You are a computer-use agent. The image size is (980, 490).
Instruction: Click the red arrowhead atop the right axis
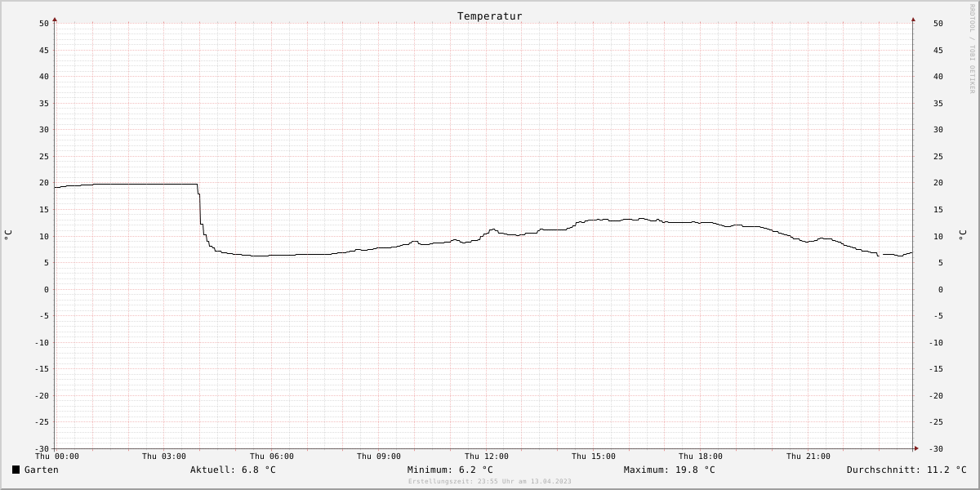(x=913, y=19)
